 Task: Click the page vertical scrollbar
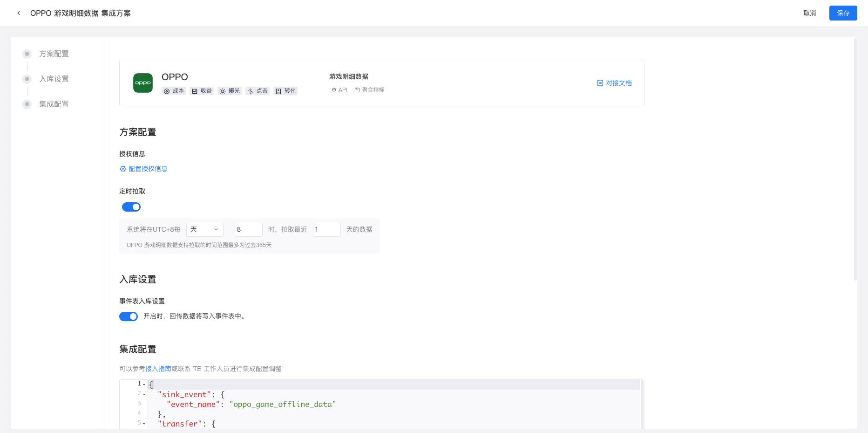855,159
